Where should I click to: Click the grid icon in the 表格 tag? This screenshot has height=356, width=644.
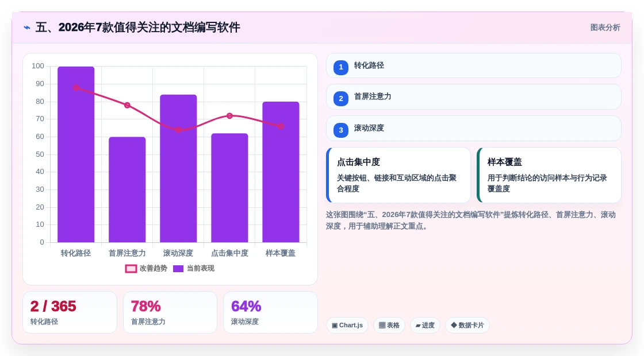click(x=382, y=325)
